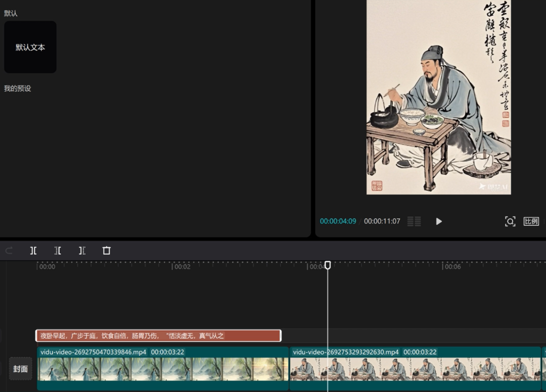Click the preview full-screen focus icon

510,221
